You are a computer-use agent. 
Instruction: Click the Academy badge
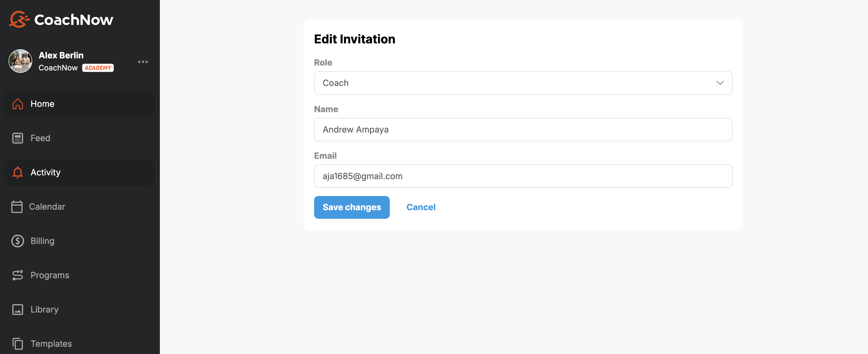98,68
